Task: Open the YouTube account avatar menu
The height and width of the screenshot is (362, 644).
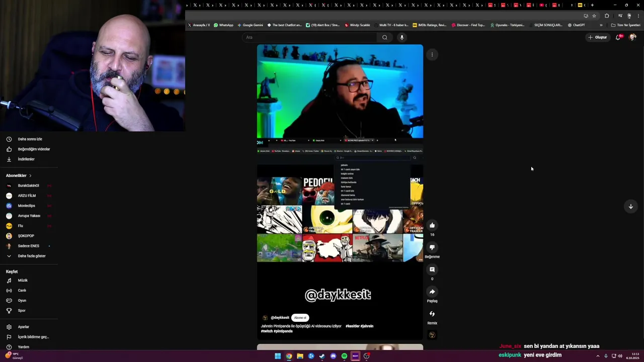Action: pyautogui.click(x=632, y=37)
